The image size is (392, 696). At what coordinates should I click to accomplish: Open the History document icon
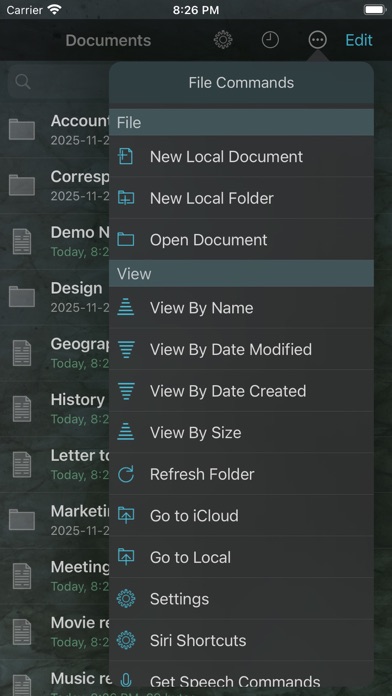click(22, 408)
